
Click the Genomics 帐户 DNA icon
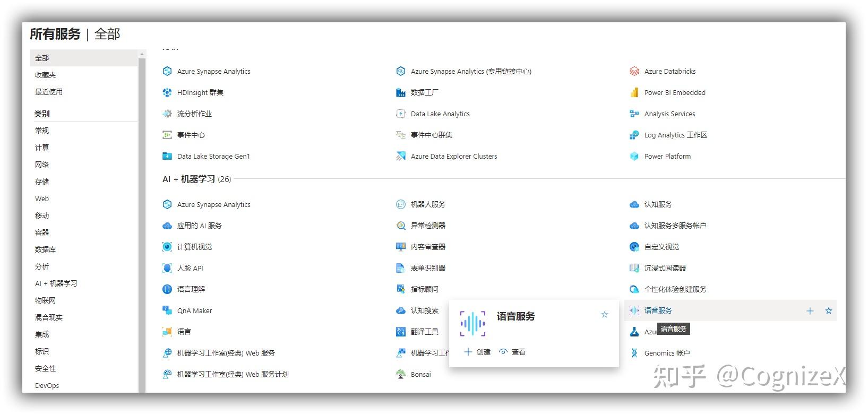[634, 353]
